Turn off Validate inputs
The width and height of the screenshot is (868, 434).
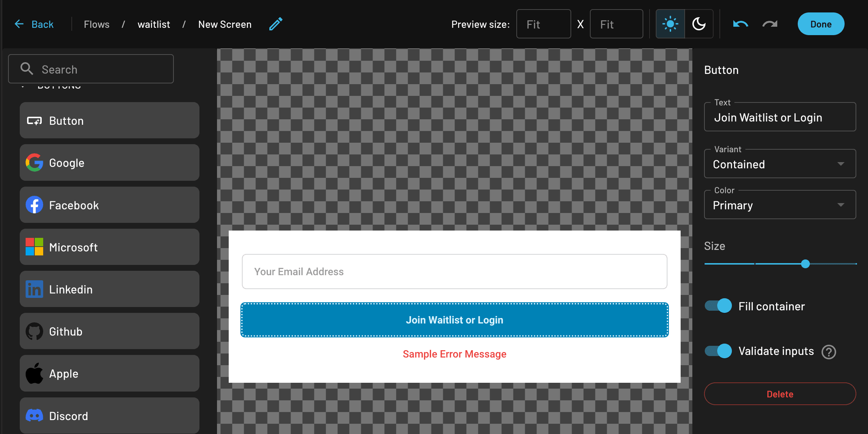[x=718, y=351]
